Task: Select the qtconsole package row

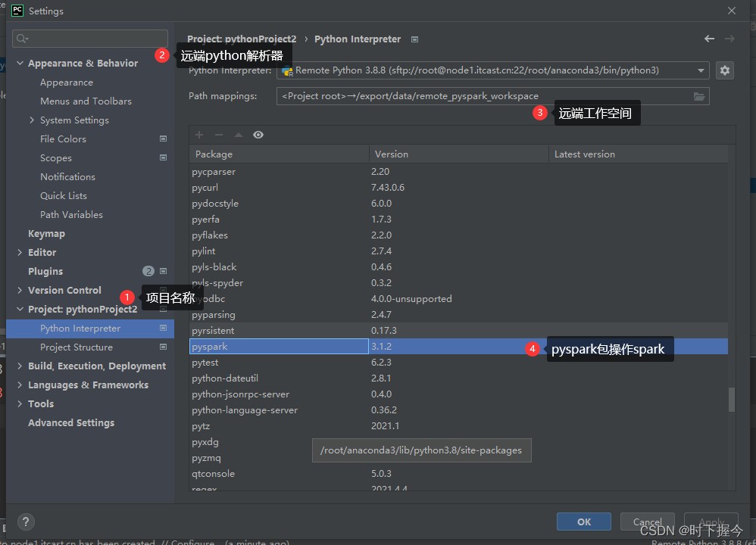Action: [x=458, y=474]
